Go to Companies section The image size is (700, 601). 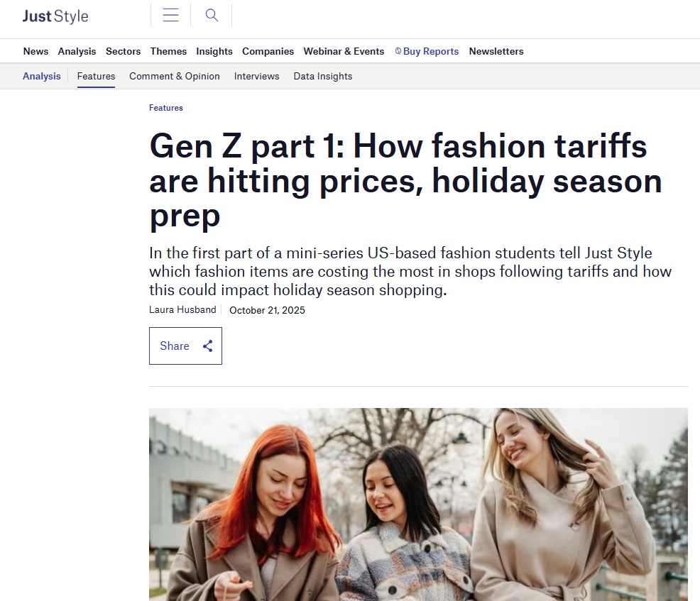tap(268, 51)
